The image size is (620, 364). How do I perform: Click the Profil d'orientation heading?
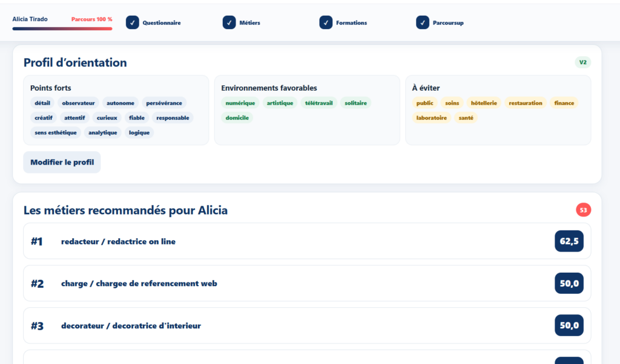pos(75,62)
